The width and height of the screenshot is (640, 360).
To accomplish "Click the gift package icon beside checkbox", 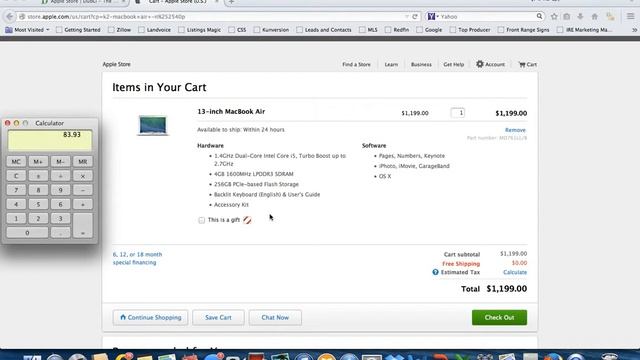I will pos(247,220).
